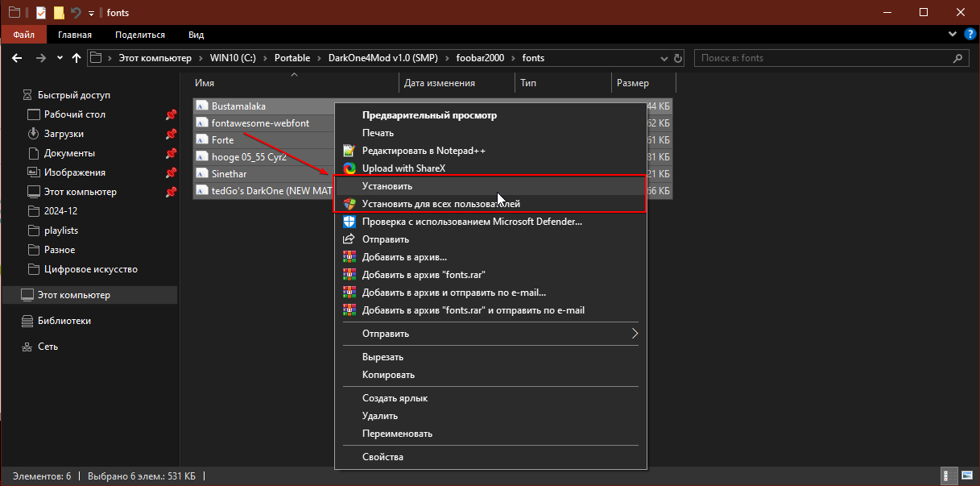Switch to large icons view in status bar

[966, 476]
